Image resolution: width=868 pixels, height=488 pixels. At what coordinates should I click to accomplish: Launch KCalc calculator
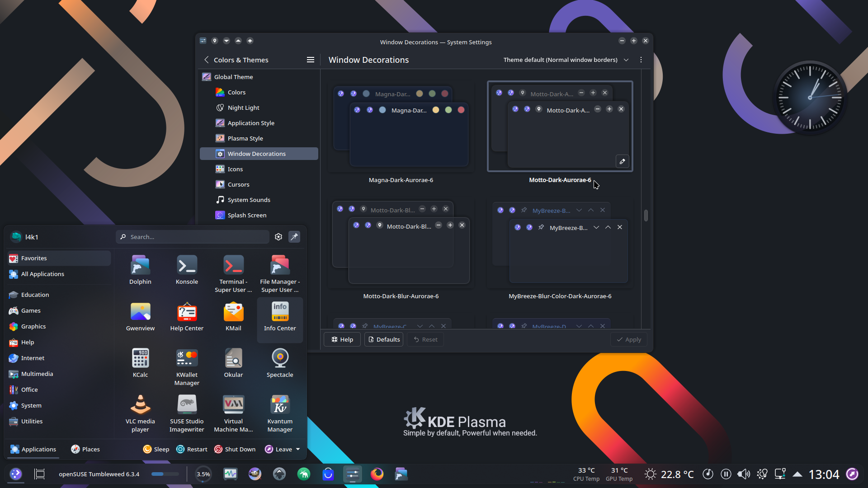140,363
